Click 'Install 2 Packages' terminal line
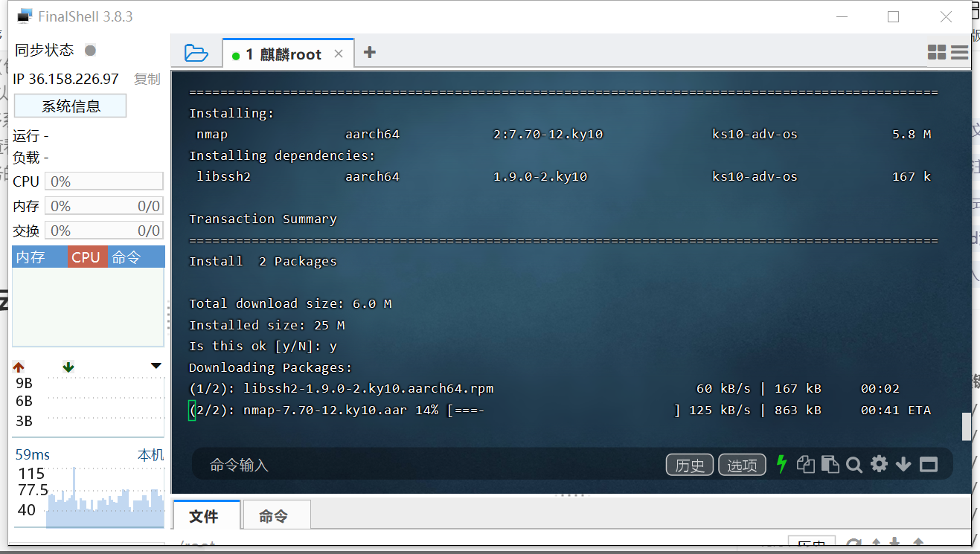 click(263, 261)
